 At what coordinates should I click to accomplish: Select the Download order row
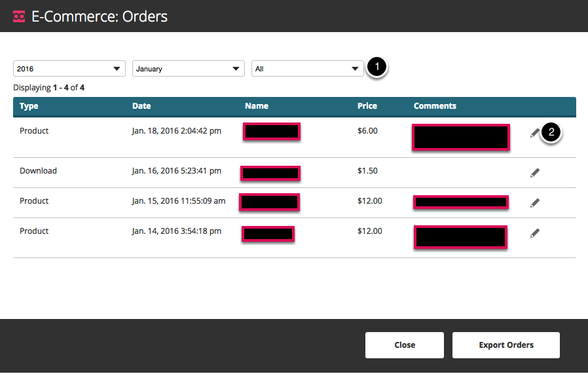(295, 172)
